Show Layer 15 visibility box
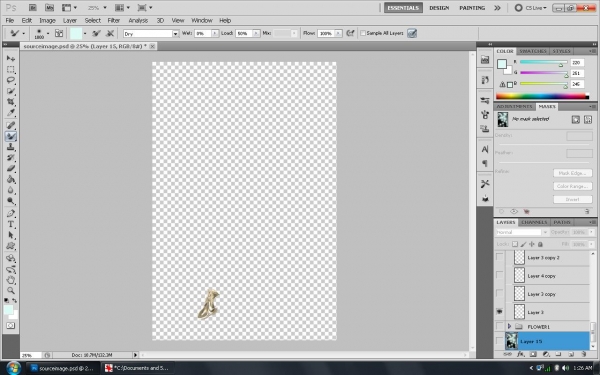 (x=499, y=341)
